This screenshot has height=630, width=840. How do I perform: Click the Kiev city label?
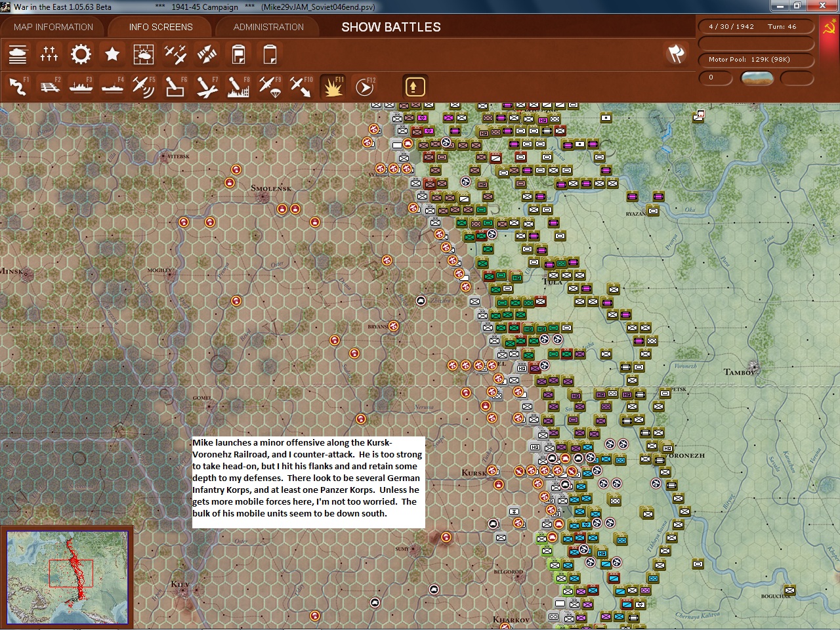(179, 584)
